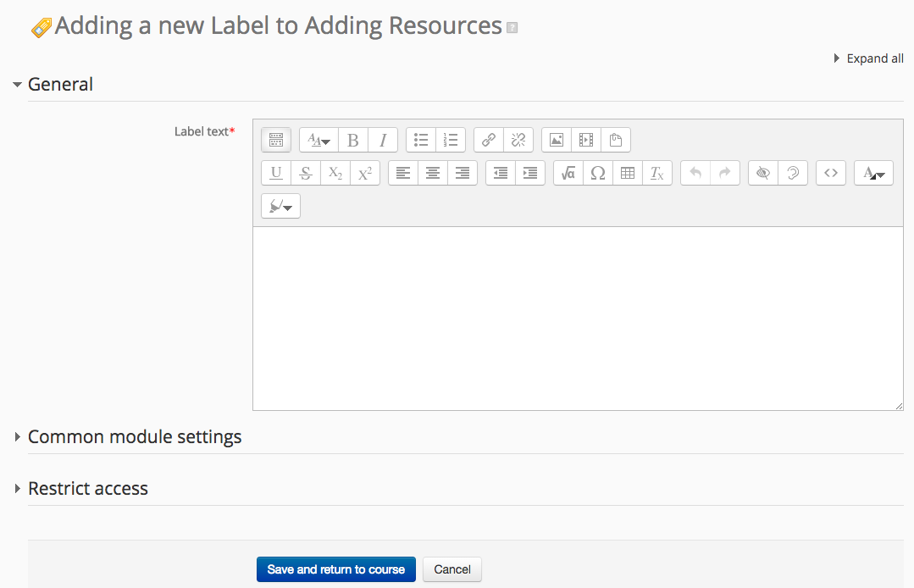Apply superscript formatting
This screenshot has height=588, width=914.
pyautogui.click(x=365, y=173)
